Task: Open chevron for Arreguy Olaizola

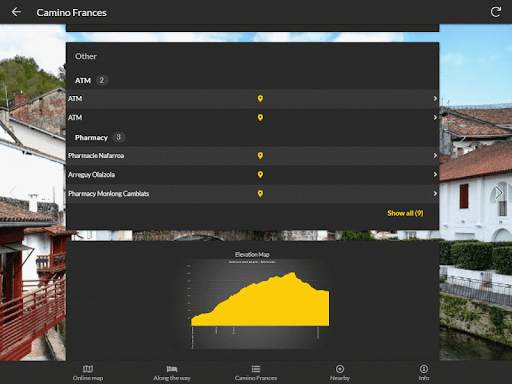Action: 435,175
